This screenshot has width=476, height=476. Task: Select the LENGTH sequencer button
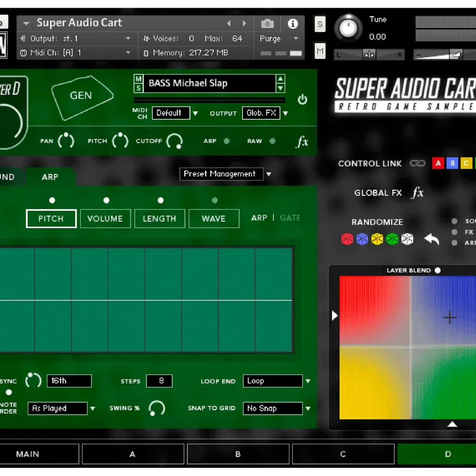160,218
